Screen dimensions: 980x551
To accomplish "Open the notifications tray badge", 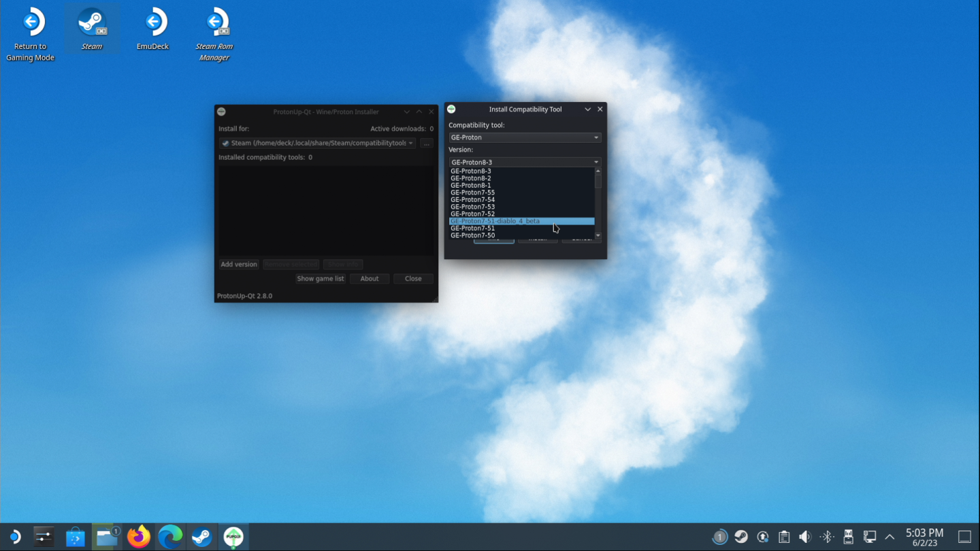I will click(x=719, y=537).
